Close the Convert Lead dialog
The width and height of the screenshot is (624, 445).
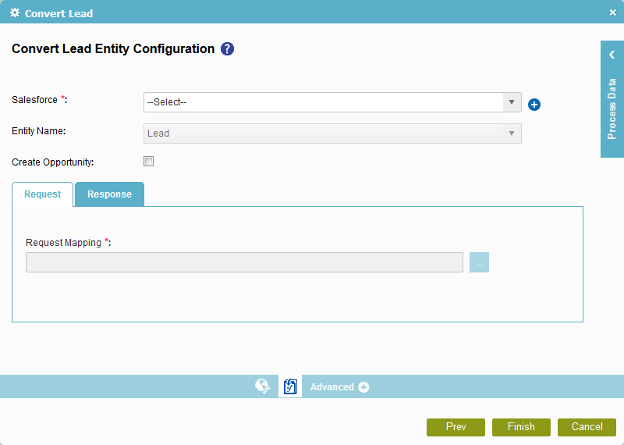613,13
